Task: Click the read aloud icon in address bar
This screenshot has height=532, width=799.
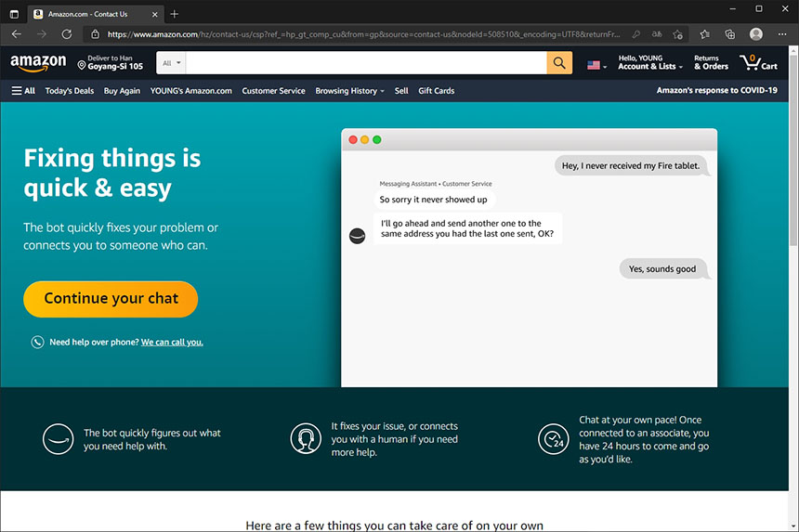Action: 656,34
